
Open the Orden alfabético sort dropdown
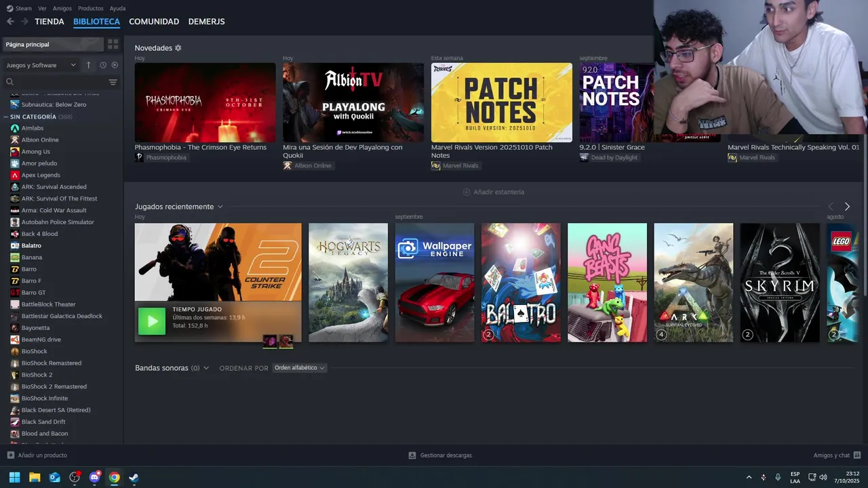pos(299,368)
